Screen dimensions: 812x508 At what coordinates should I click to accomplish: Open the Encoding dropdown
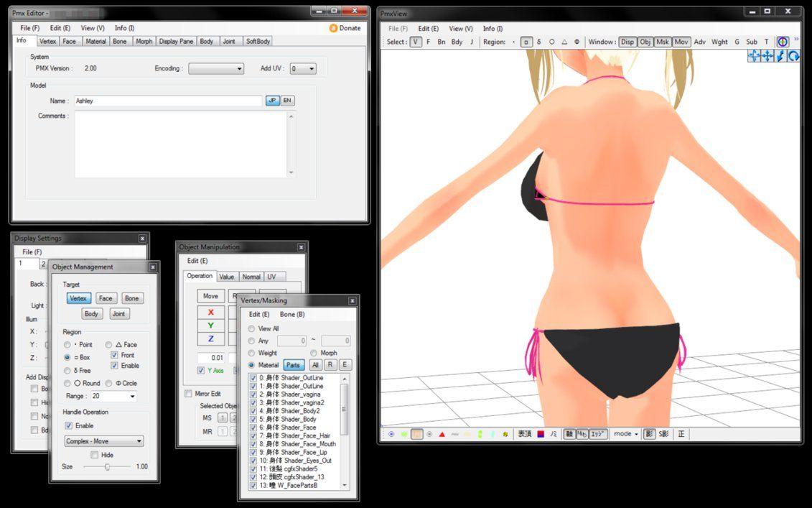click(216, 68)
